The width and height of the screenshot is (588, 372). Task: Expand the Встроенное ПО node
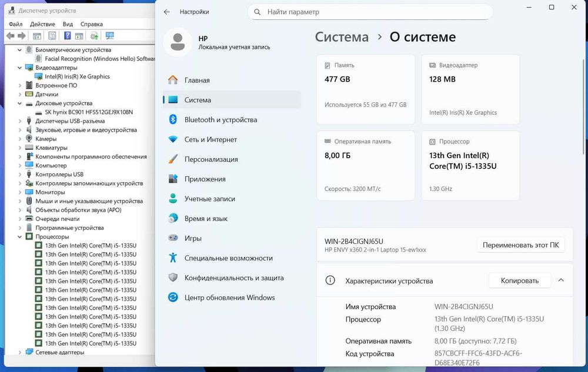click(19, 85)
